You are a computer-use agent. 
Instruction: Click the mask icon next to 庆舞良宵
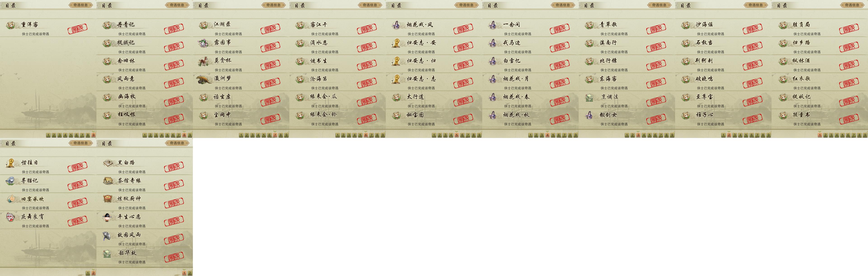[x=11, y=217]
